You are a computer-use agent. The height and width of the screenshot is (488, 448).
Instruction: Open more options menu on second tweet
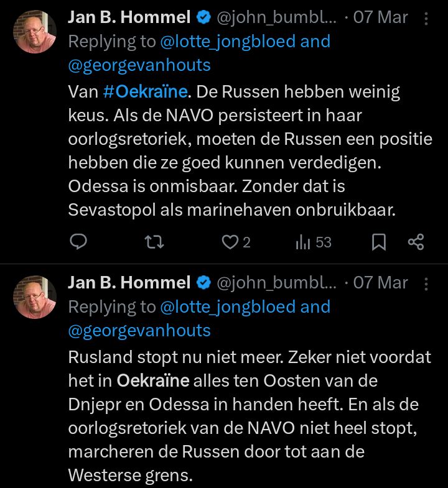click(426, 283)
